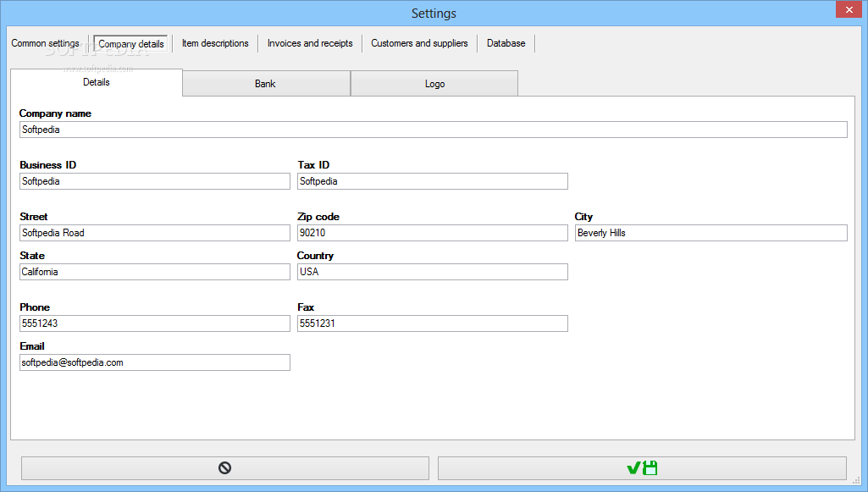Viewport: 868px width, 492px height.
Task: Click into the Tax ID field
Action: 433,181
